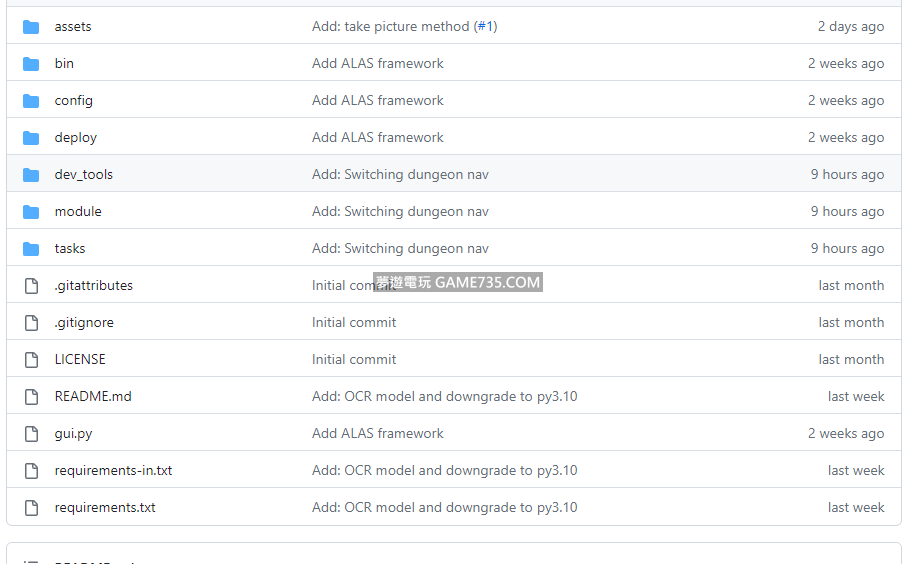Click the module folder icon
The image size is (917, 564).
click(x=31, y=212)
